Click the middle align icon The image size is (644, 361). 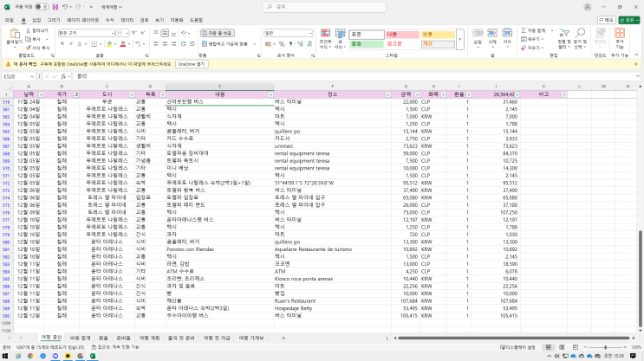point(165,33)
